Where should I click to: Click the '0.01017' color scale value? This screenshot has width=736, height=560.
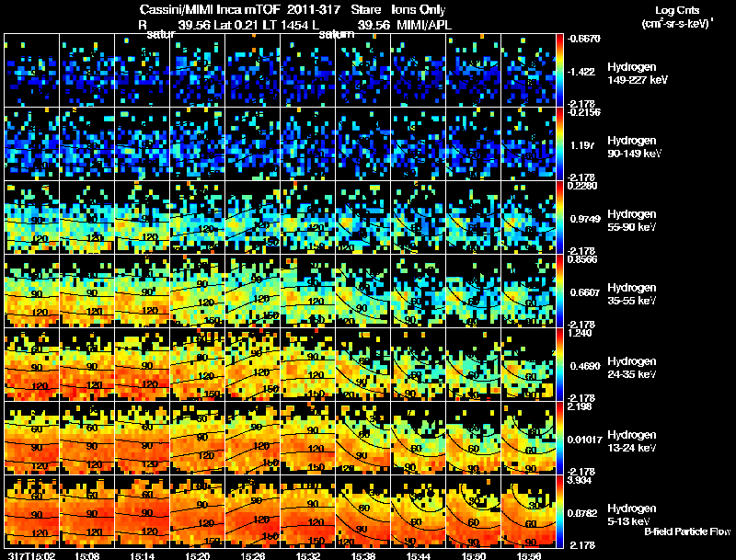(x=584, y=440)
